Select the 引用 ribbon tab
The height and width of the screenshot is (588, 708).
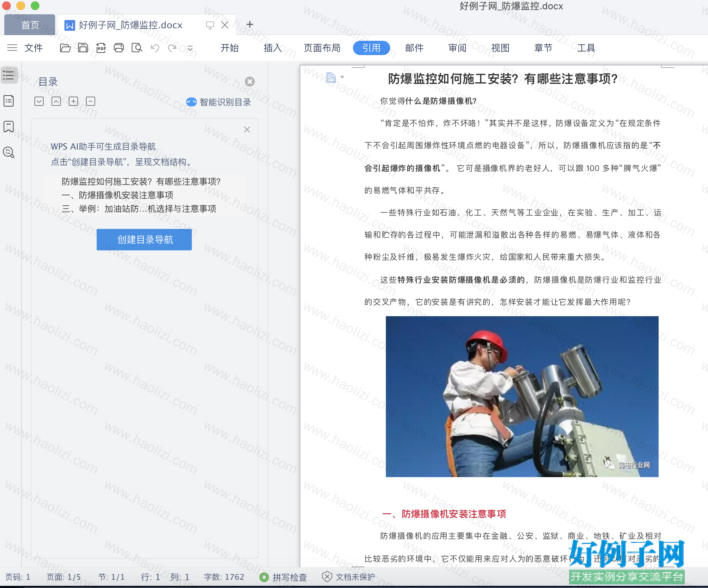pyautogui.click(x=371, y=48)
